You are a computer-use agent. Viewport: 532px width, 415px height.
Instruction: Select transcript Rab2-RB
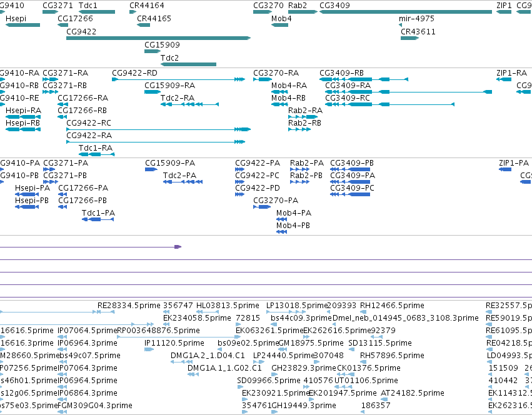click(299, 129)
